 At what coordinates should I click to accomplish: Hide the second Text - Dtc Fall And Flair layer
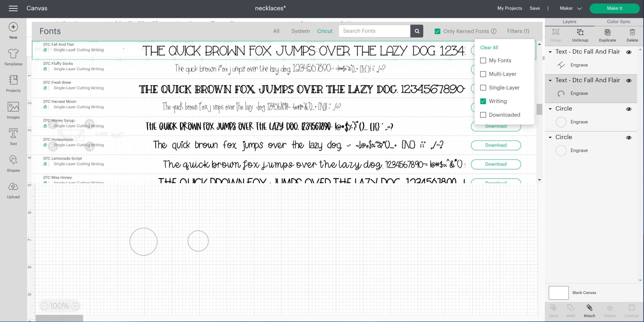click(x=629, y=81)
